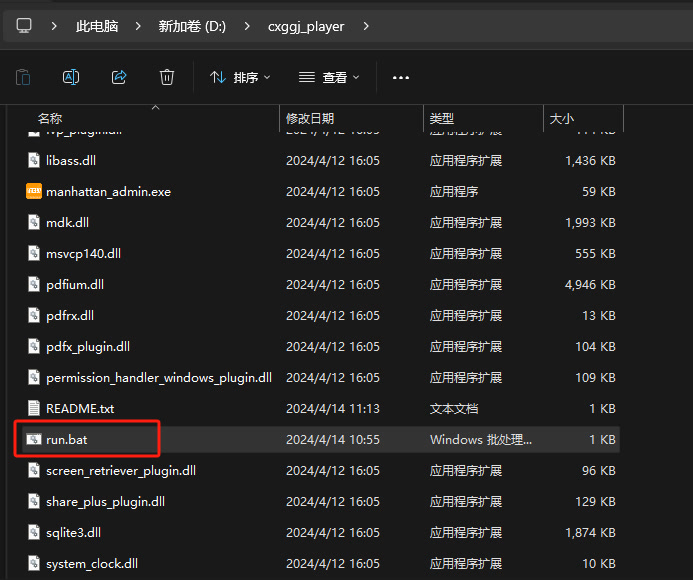Click the 59 KB size cell
The image size is (693, 580).
(x=598, y=192)
